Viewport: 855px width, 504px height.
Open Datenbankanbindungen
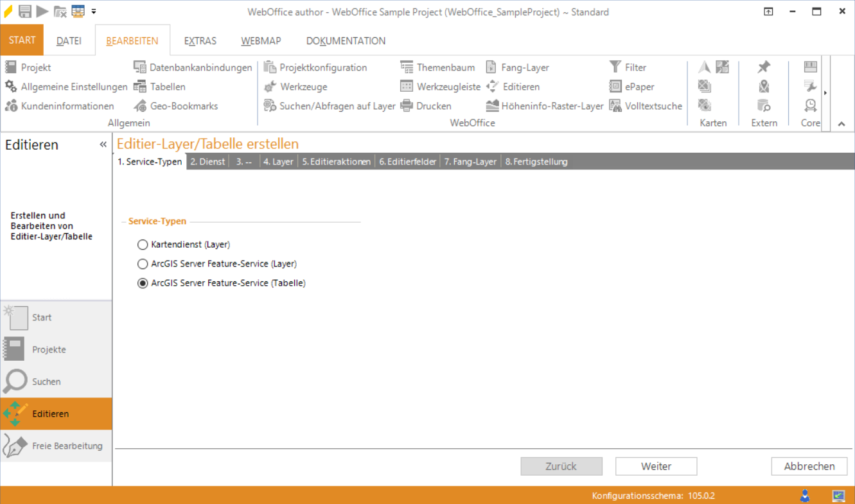click(x=193, y=67)
